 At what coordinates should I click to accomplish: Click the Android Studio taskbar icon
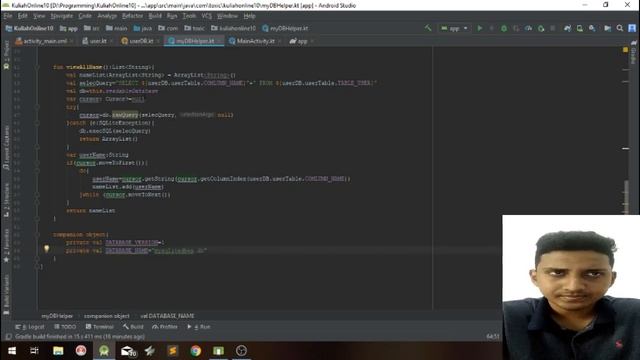coord(104,351)
